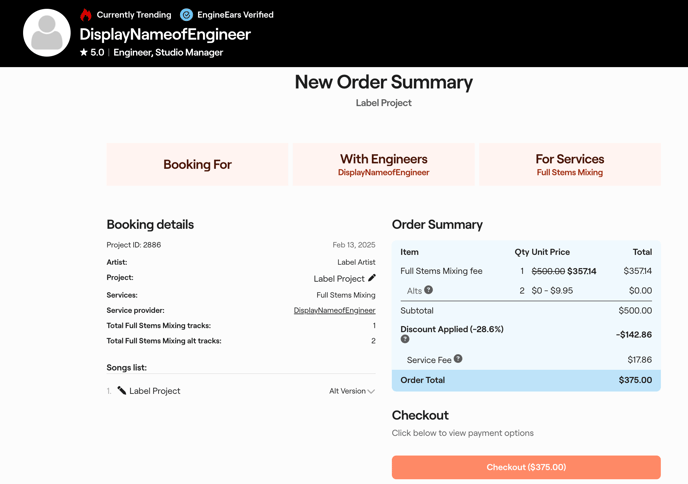Viewport: 688px width, 484px height.
Task: Select the For Services tab
Action: (569, 164)
